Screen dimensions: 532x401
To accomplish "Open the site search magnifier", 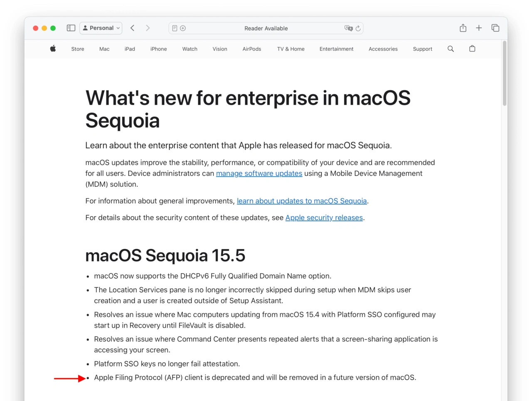I will tap(451, 49).
